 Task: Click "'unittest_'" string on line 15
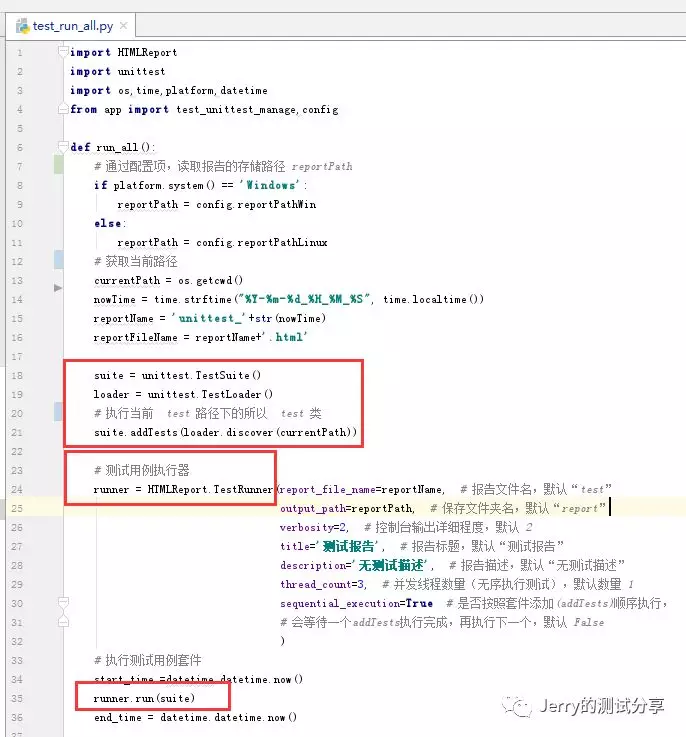208,318
